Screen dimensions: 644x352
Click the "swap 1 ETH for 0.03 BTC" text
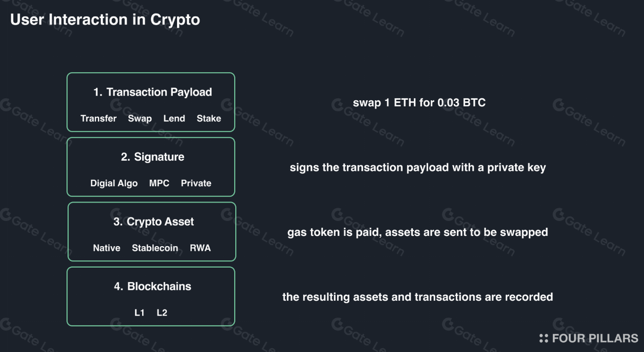[419, 103]
